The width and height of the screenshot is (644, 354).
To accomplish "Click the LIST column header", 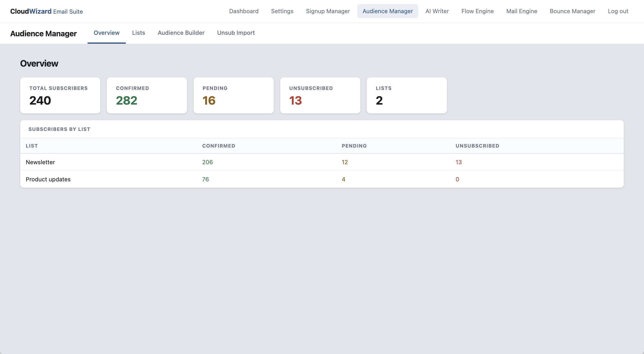I will (x=32, y=146).
